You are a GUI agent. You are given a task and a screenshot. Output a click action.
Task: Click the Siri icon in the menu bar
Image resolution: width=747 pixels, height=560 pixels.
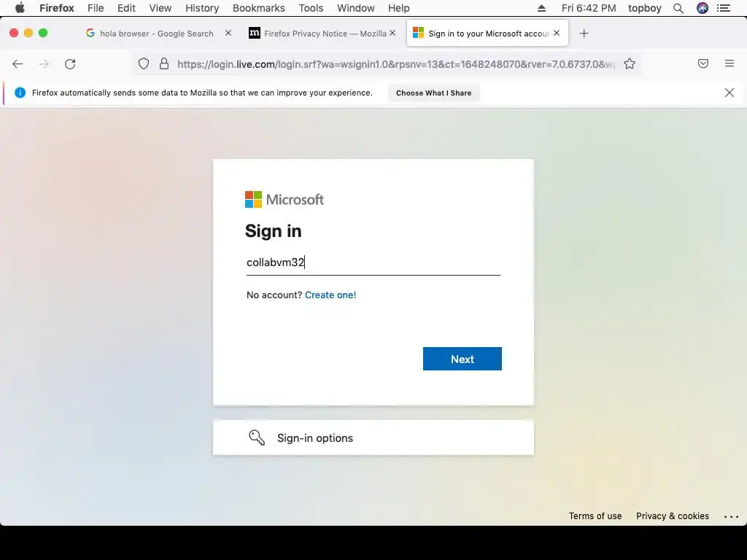tap(703, 8)
